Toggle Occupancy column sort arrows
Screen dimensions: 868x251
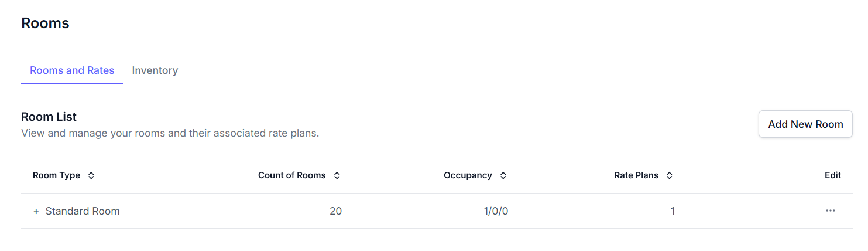503,175
